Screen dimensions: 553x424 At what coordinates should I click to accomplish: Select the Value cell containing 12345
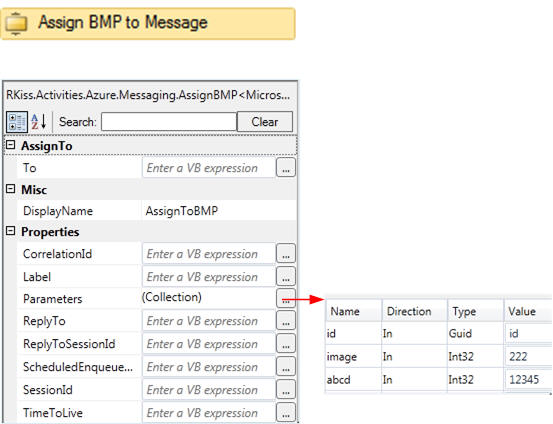click(528, 380)
